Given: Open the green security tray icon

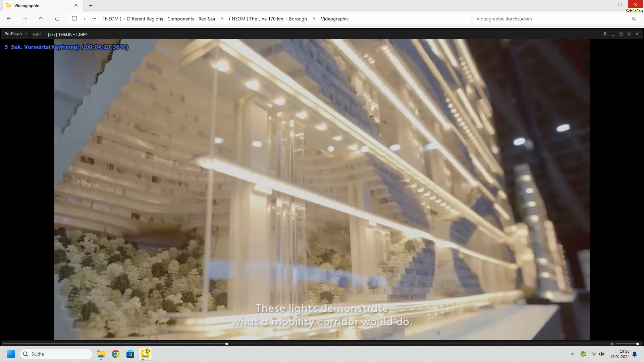Looking at the screenshot, I should point(583,354).
